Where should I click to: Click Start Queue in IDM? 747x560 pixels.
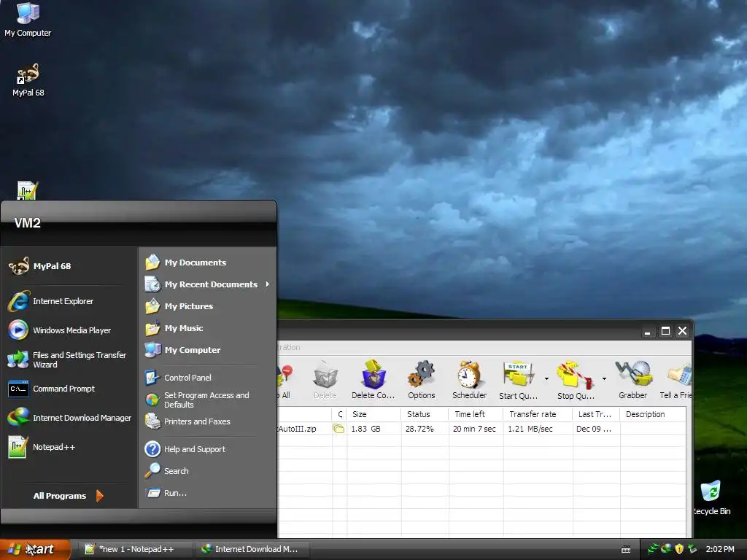click(x=518, y=380)
